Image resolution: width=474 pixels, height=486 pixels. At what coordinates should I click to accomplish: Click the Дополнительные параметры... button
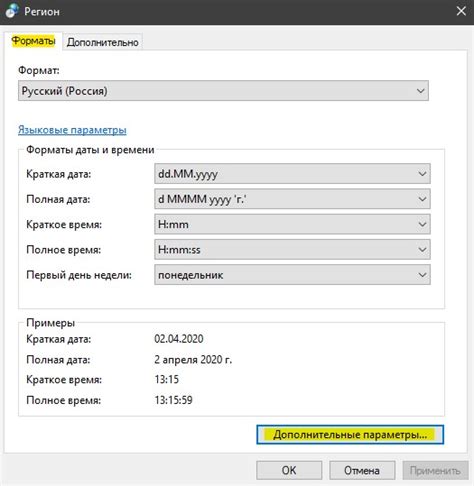tap(350, 435)
